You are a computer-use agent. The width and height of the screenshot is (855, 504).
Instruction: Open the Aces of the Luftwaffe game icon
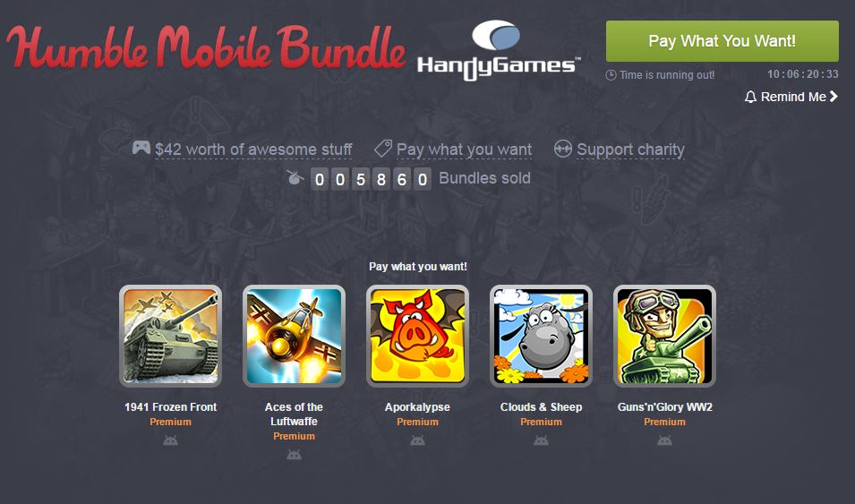(294, 336)
